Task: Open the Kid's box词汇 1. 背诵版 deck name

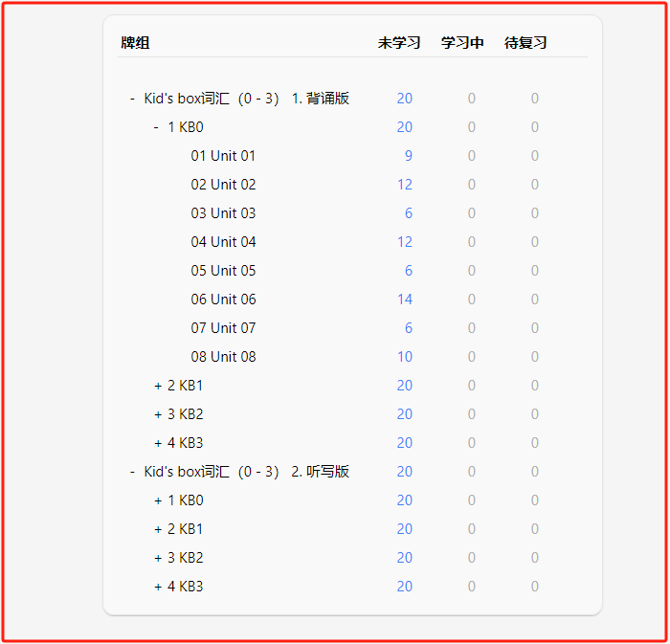Action: (x=247, y=99)
